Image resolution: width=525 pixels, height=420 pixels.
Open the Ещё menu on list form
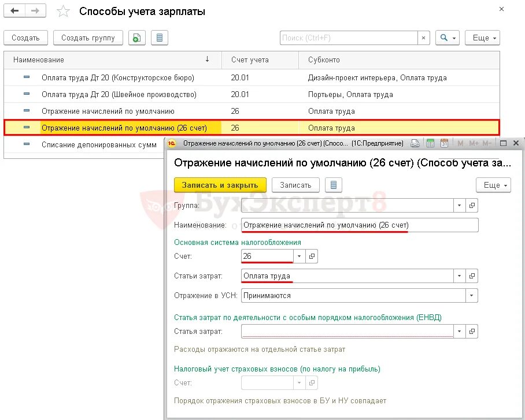pyautogui.click(x=482, y=38)
